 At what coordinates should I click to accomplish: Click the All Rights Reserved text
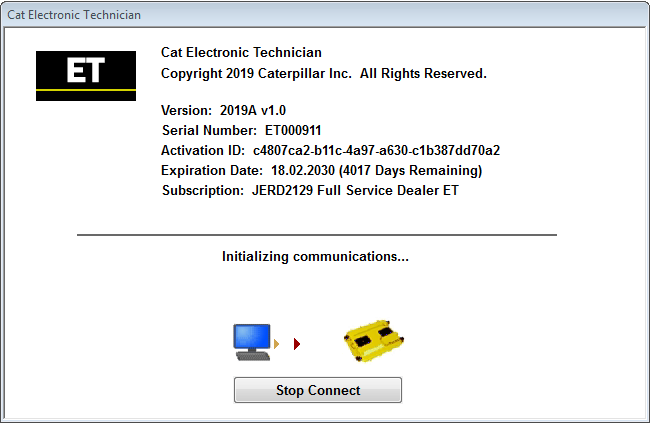pos(423,74)
